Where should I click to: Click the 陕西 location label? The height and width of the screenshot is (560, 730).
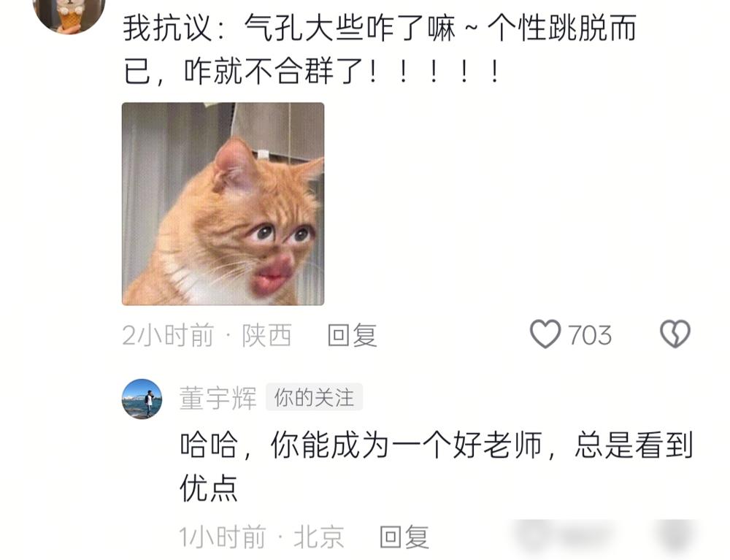266,335
